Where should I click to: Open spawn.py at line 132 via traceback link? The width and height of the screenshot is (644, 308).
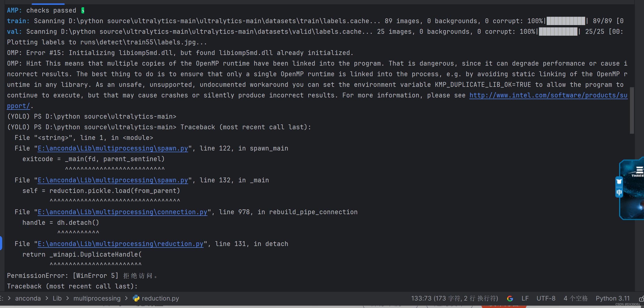(x=113, y=180)
